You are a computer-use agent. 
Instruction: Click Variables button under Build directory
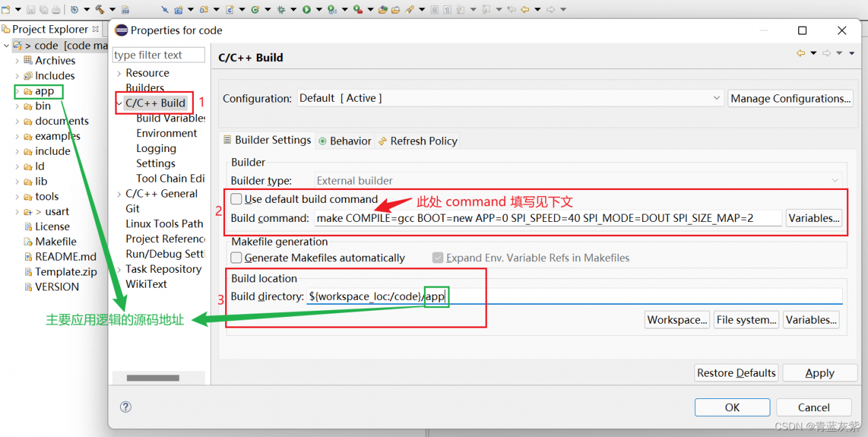[812, 320]
